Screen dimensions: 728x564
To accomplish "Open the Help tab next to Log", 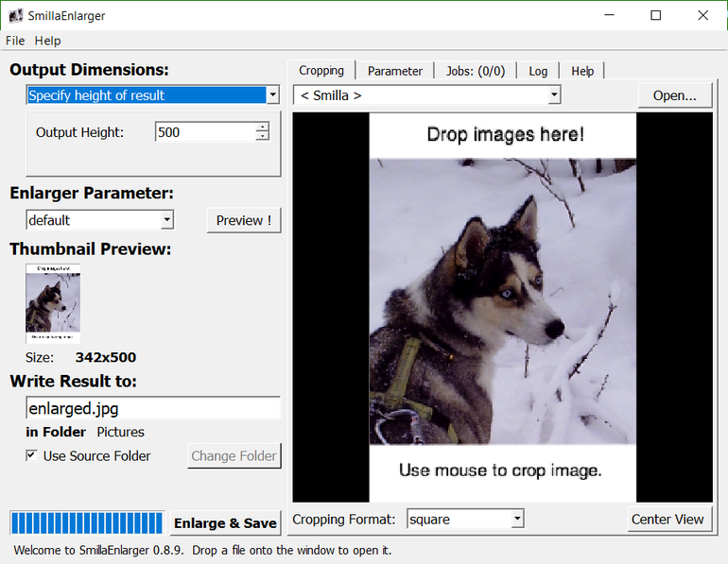I will click(582, 71).
